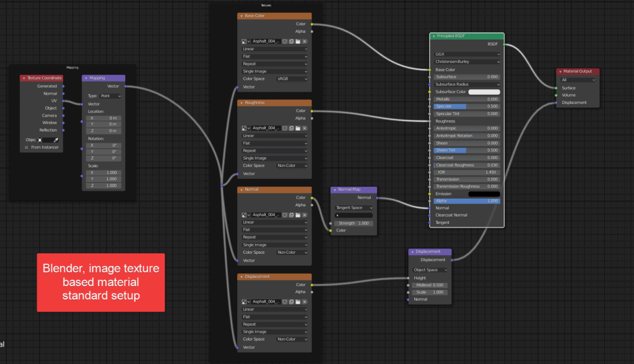Click the Alpha slider in Principled BSDF
Viewport: 634px width, 364px height.
tap(467, 201)
